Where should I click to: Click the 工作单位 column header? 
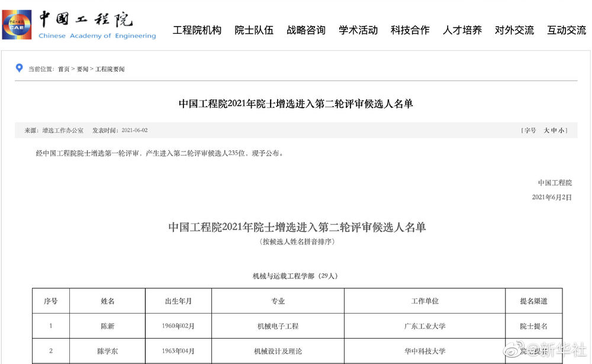click(424, 301)
